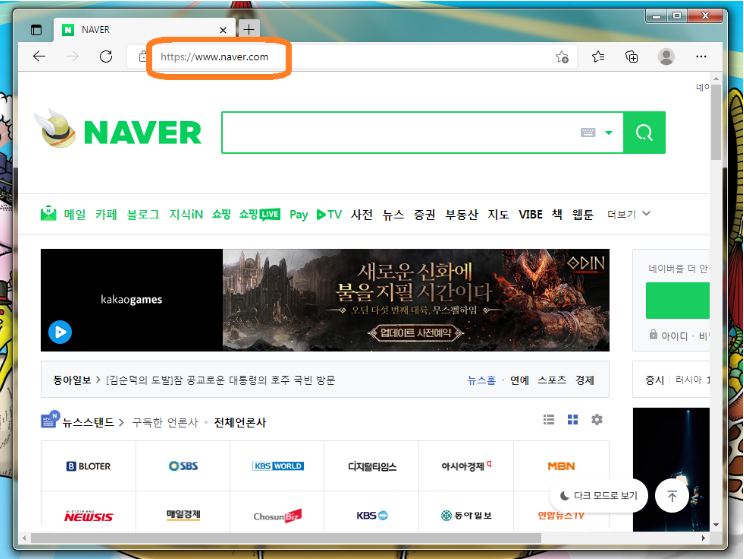The height and width of the screenshot is (559, 744).
Task: Open the on-screen keyboard icon in search box
Action: [x=588, y=132]
